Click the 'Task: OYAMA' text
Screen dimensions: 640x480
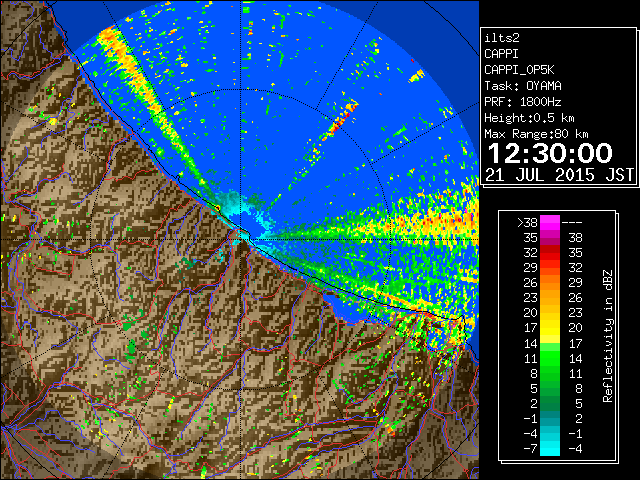[522, 86]
